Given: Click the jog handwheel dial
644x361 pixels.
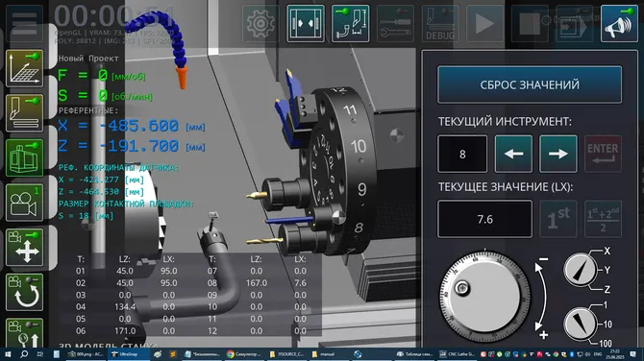Looking at the screenshot, I should [484, 296].
